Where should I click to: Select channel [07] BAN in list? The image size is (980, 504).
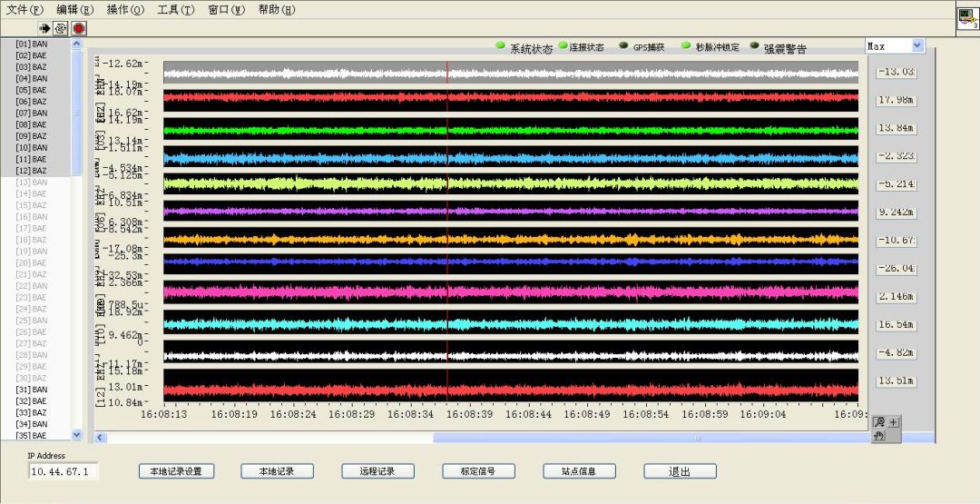click(x=35, y=114)
